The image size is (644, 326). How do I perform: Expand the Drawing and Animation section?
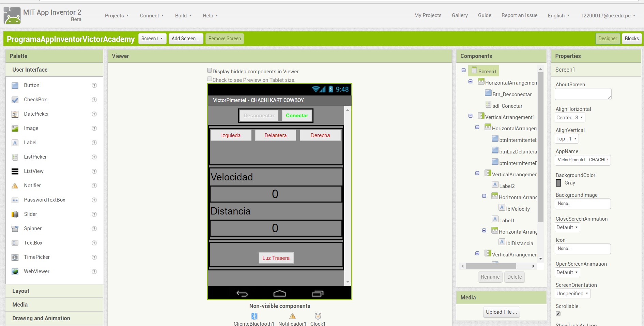pos(55,318)
